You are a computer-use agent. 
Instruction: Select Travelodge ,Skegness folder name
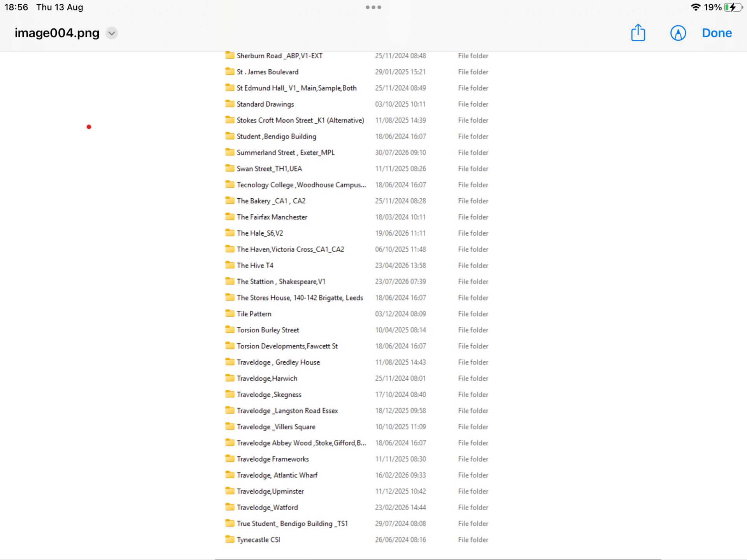[x=269, y=395]
